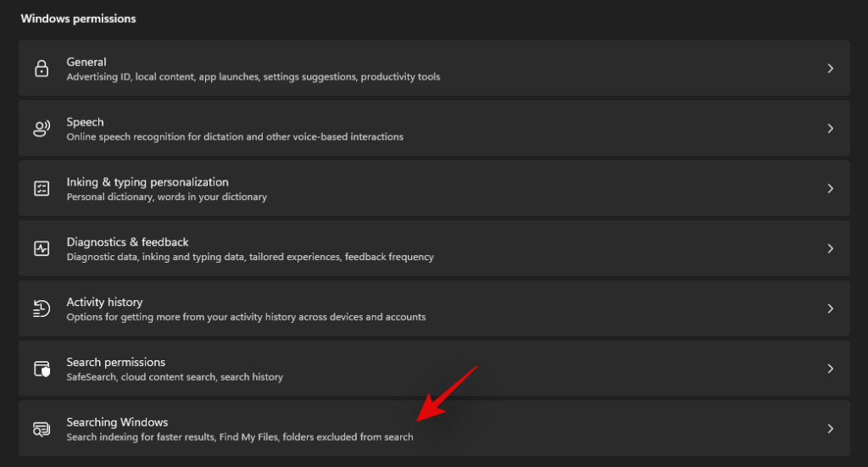Expand General settings via its chevron
The width and height of the screenshot is (868, 467).
click(x=831, y=69)
